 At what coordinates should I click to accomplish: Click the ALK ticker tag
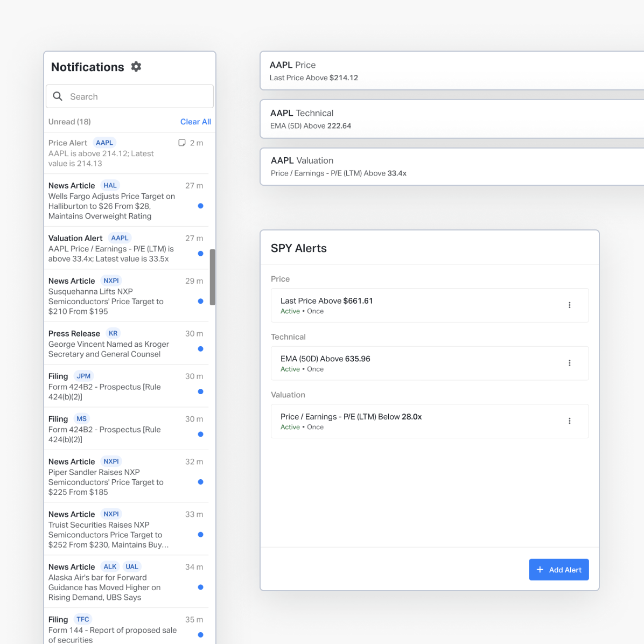[110, 566]
